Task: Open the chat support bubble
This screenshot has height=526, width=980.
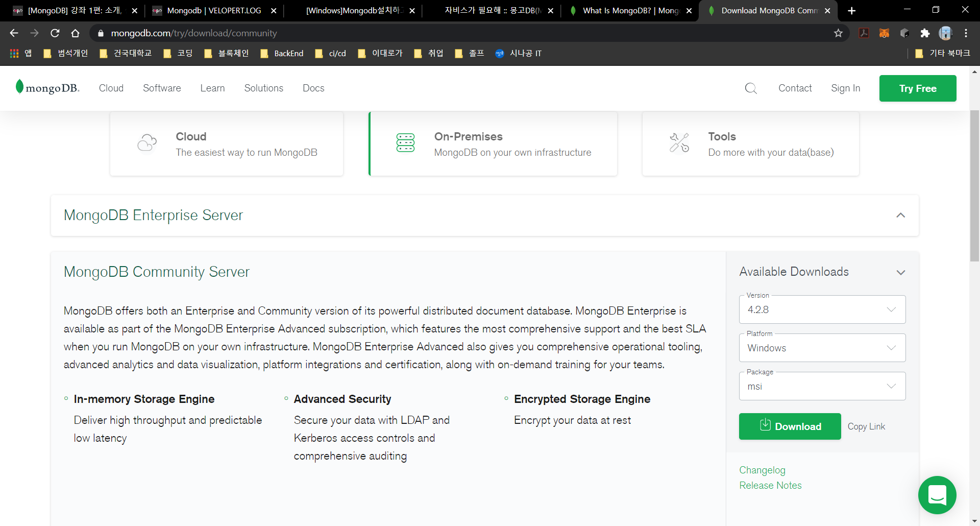Action: point(937,495)
